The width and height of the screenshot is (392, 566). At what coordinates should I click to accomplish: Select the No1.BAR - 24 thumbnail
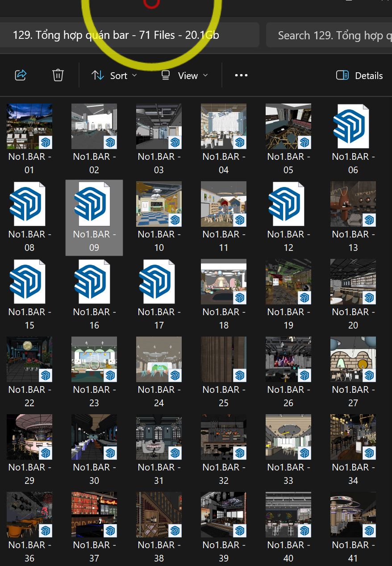coord(159,359)
